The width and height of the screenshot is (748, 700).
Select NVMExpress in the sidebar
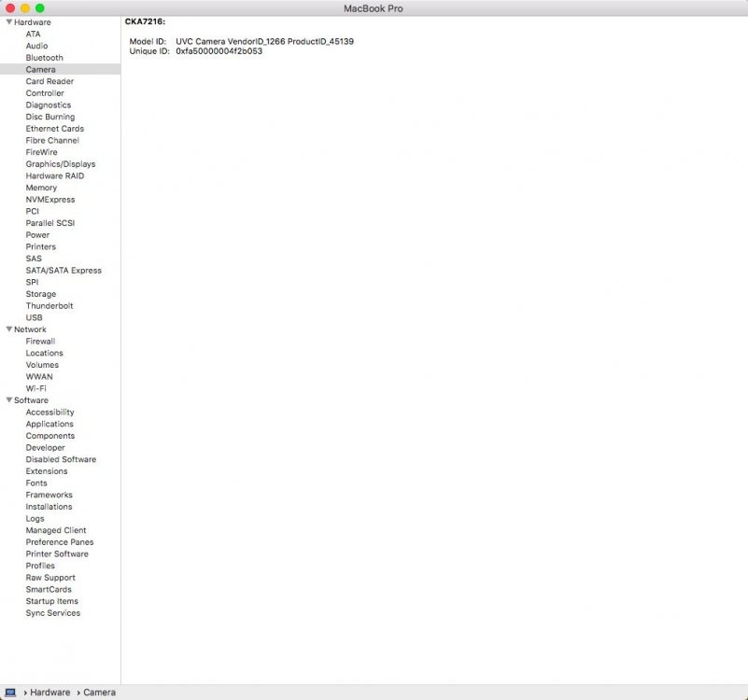(x=50, y=200)
